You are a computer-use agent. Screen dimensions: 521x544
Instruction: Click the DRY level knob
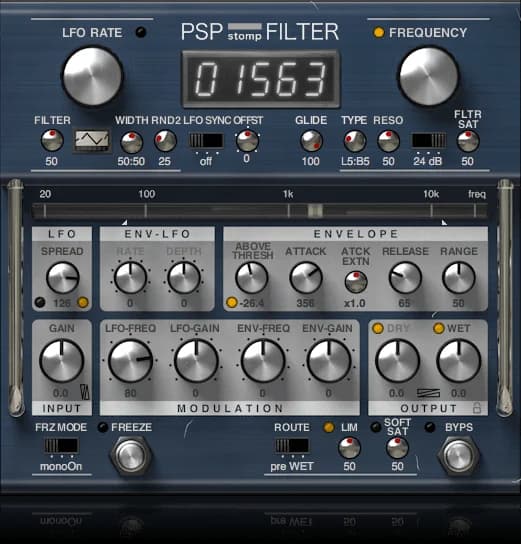tap(398, 361)
